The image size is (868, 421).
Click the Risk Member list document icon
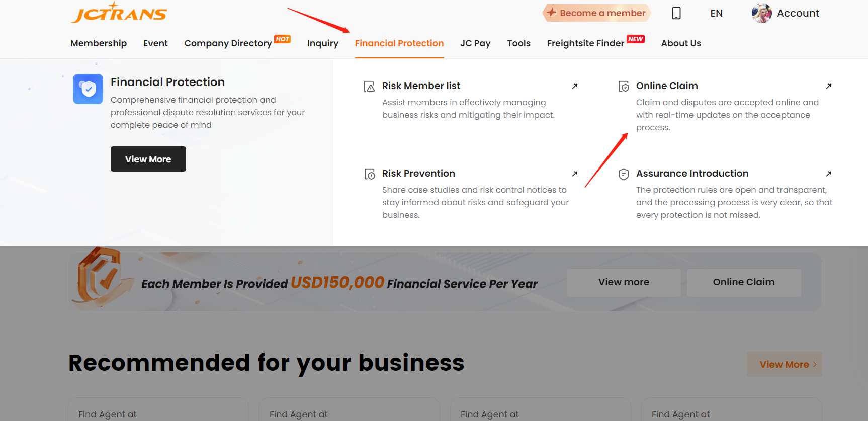(x=370, y=87)
